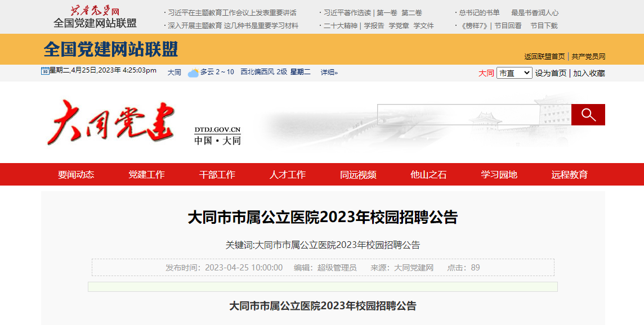The image size is (644, 325).
Task: Open the 学文件 link
Action: (x=423, y=25)
